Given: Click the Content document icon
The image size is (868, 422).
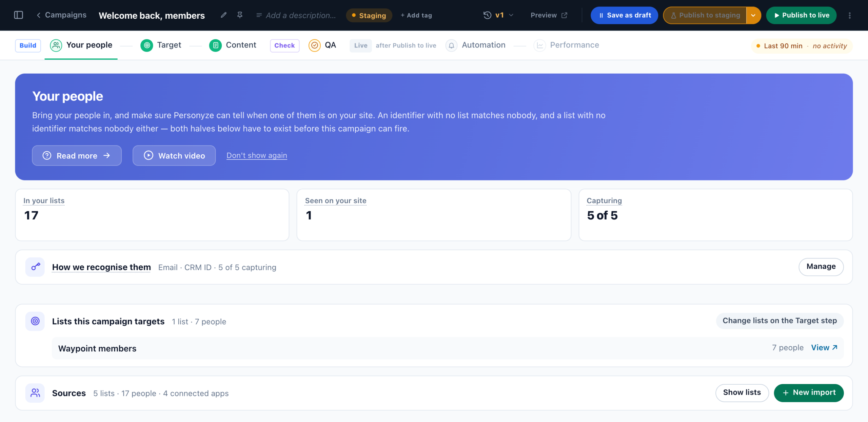Looking at the screenshot, I should 215,45.
